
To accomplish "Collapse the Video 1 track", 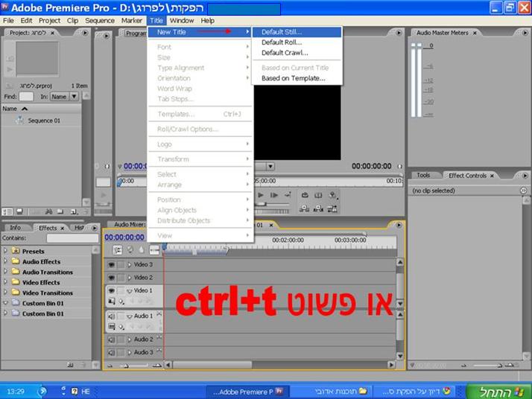I will tap(129, 291).
